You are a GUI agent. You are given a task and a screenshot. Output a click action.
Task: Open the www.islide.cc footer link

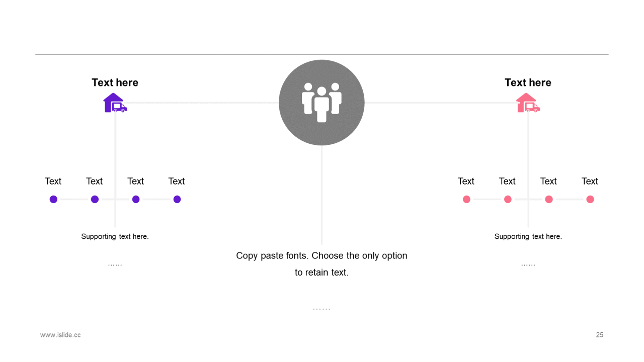[60, 335]
